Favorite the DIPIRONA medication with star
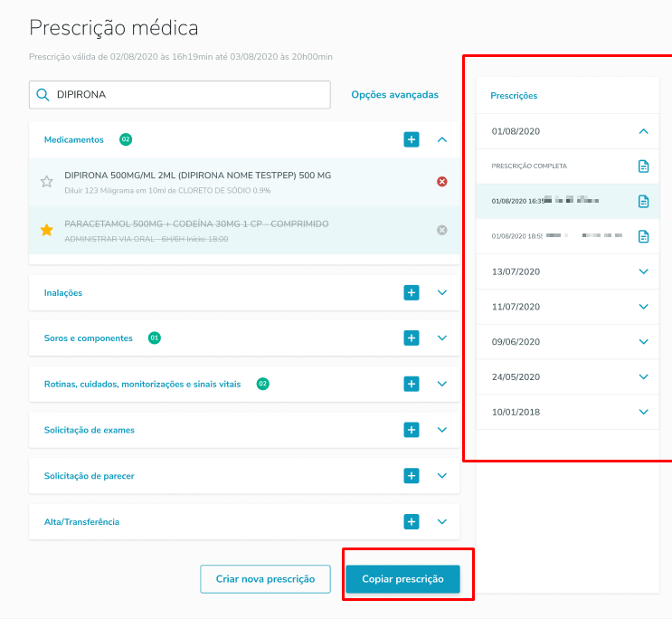672x619 pixels. tap(47, 181)
